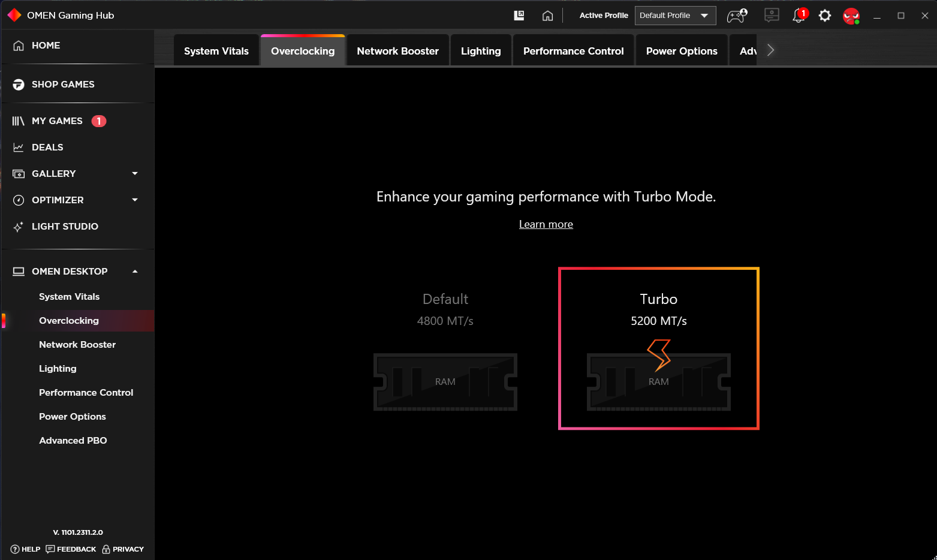This screenshot has width=937, height=560.
Task: Open Power Options in sidebar
Action: 73,417
